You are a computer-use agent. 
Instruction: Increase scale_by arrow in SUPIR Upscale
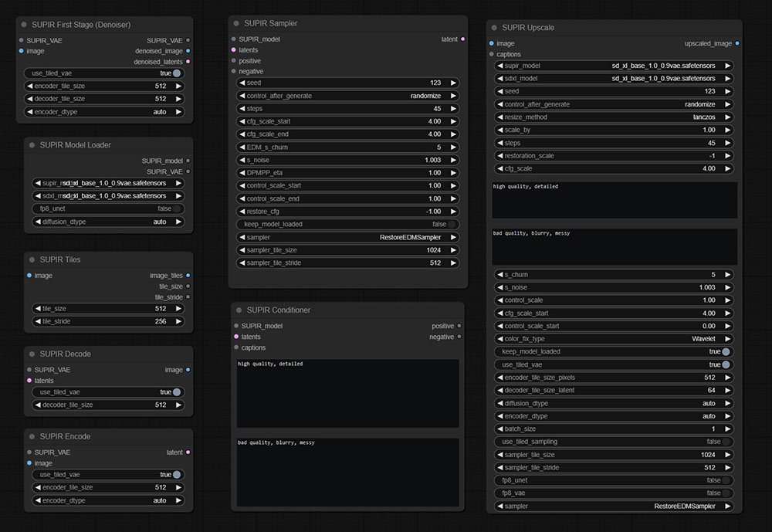pos(728,130)
